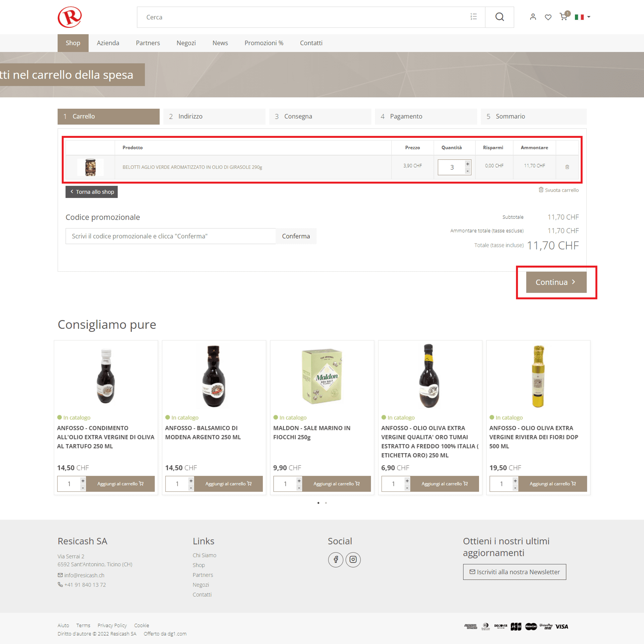
Task: Open the Facebook social icon
Action: (336, 559)
